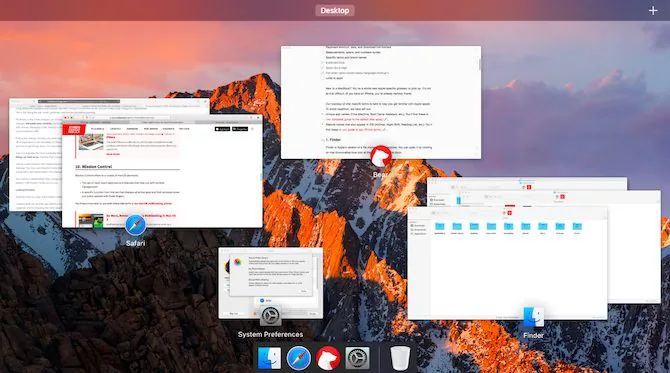Bring the Bear note window forward
This screenshot has height=373, width=670.
coord(381,102)
